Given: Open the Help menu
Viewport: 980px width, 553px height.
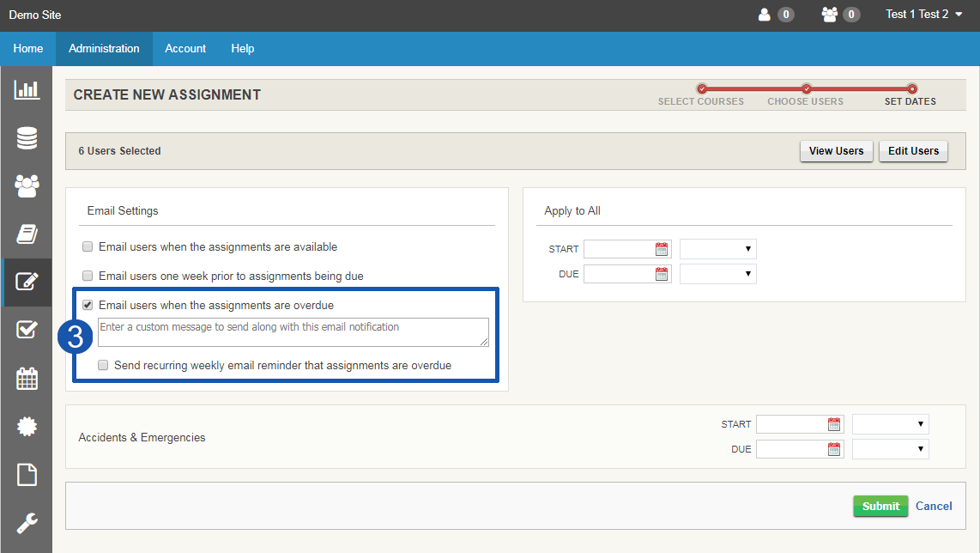Looking at the screenshot, I should (242, 48).
